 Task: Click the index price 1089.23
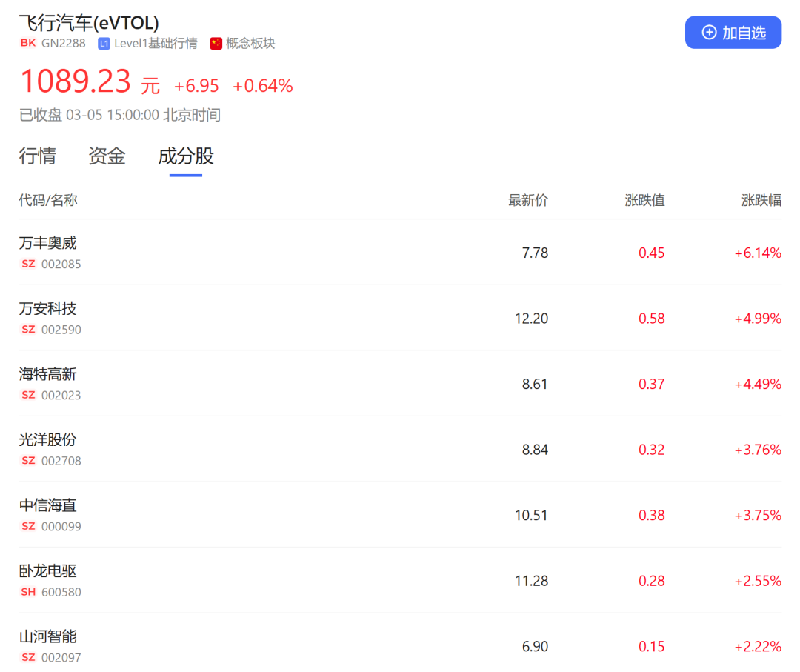pos(76,81)
